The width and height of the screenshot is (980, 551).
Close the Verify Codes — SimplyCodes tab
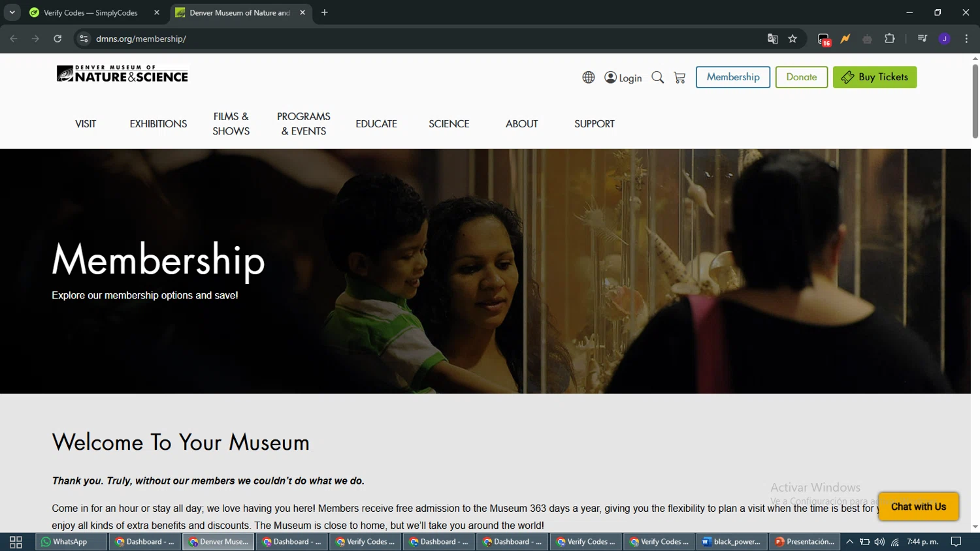[157, 12]
